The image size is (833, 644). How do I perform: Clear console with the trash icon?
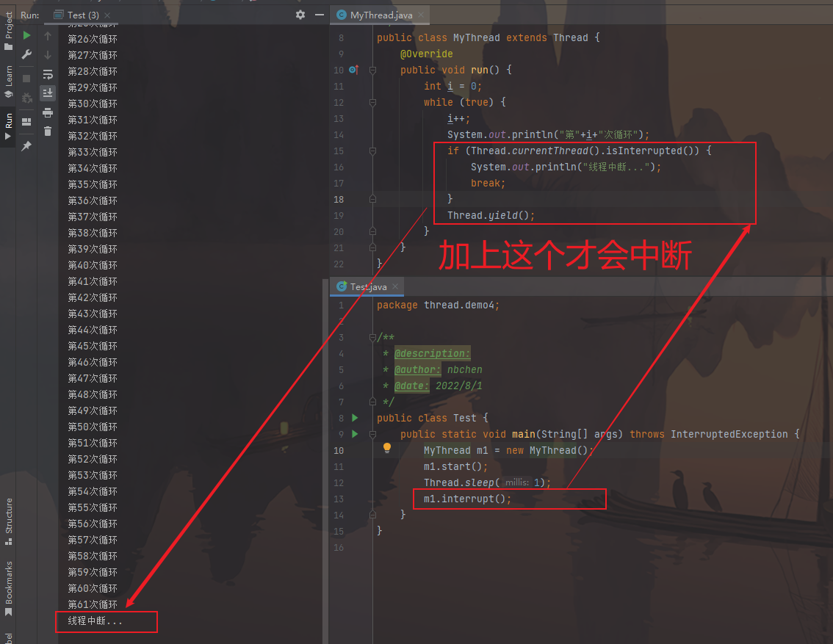tap(48, 131)
